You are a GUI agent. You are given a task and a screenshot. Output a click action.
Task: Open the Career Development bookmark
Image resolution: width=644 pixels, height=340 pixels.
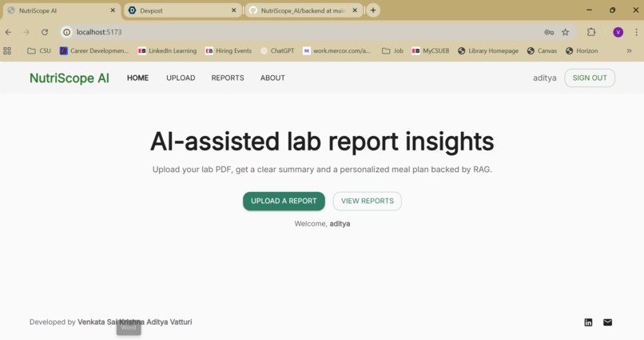pyautogui.click(x=94, y=51)
